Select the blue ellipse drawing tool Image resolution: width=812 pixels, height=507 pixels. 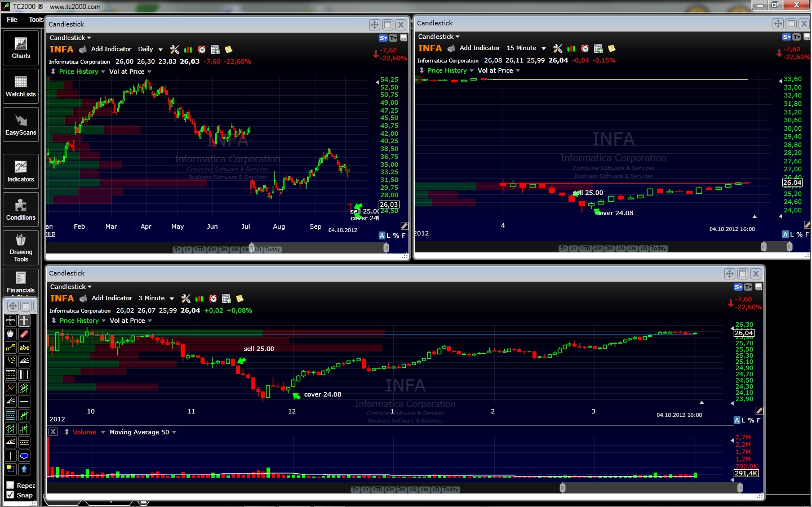tap(24, 456)
